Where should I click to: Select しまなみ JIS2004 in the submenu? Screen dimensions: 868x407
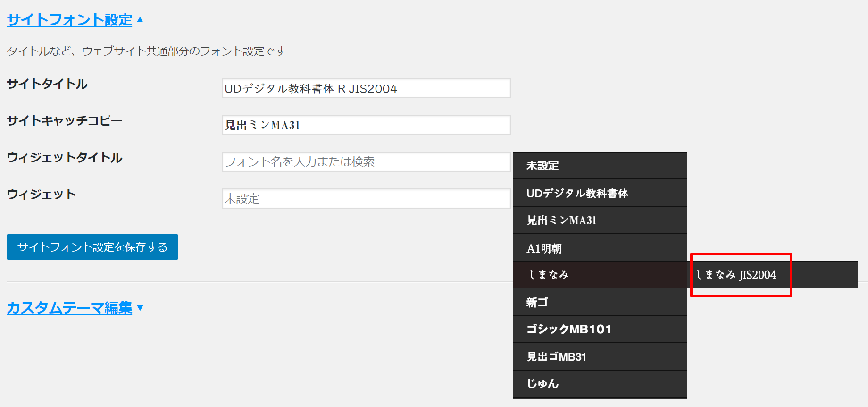click(741, 275)
